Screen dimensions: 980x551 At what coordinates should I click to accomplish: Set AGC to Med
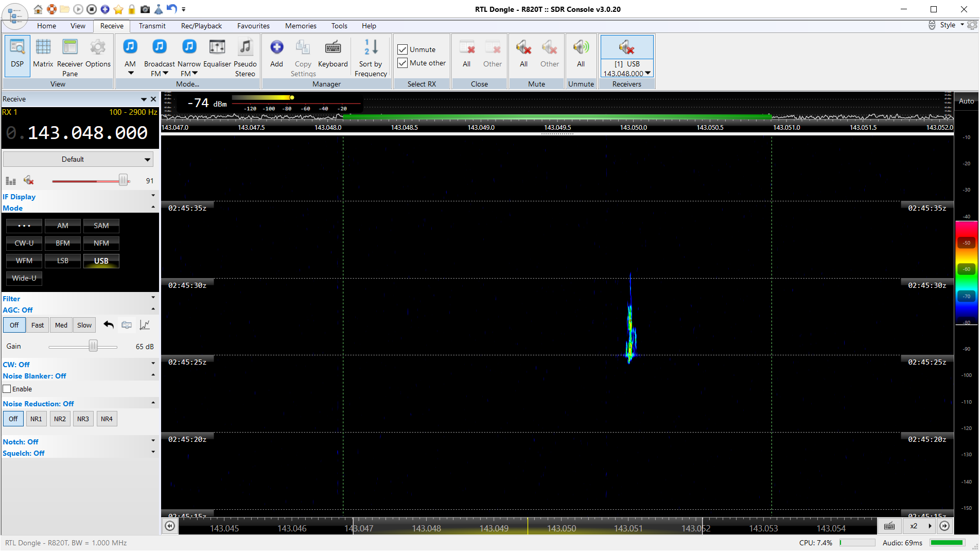pyautogui.click(x=61, y=325)
